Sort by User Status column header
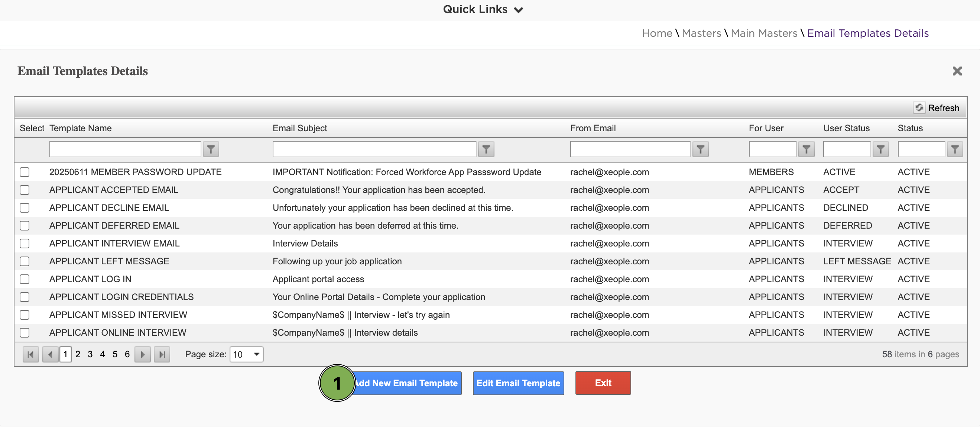980x432 pixels. 847,128
